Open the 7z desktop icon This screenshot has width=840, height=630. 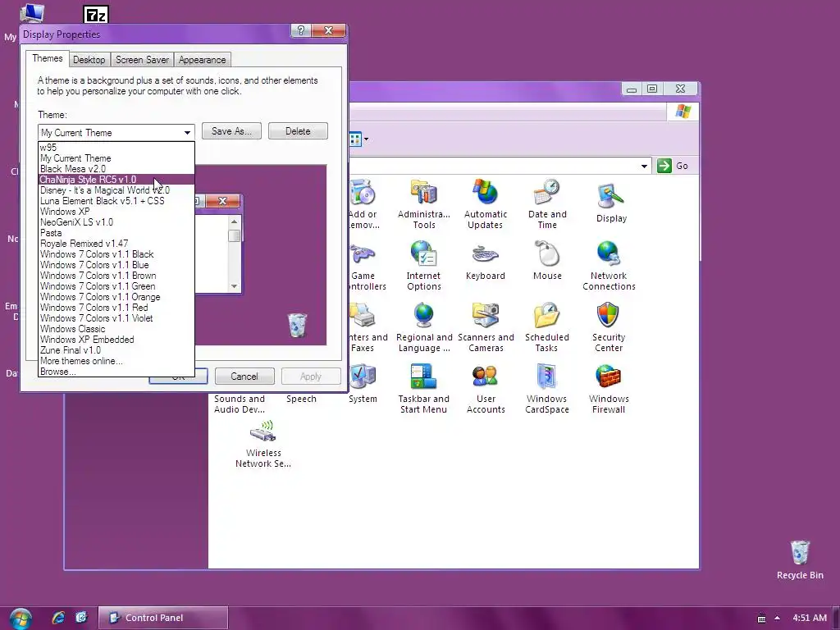(x=97, y=14)
